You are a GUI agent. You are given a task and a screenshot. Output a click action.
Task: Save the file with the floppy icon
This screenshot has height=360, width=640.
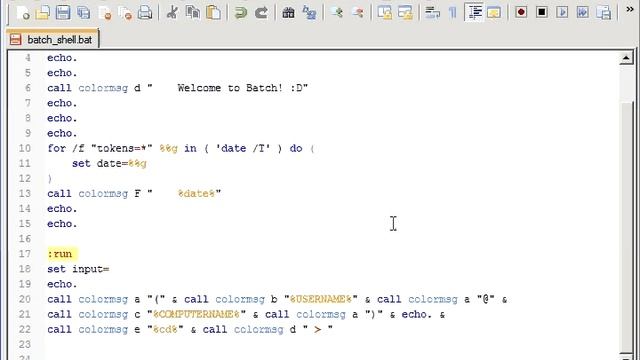click(63, 13)
